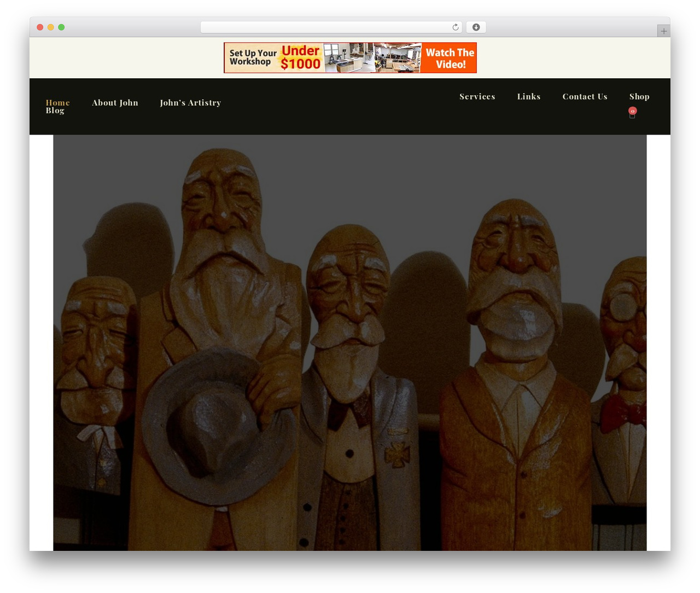Add a new browser tab with plus
The height and width of the screenshot is (593, 700).
[663, 31]
